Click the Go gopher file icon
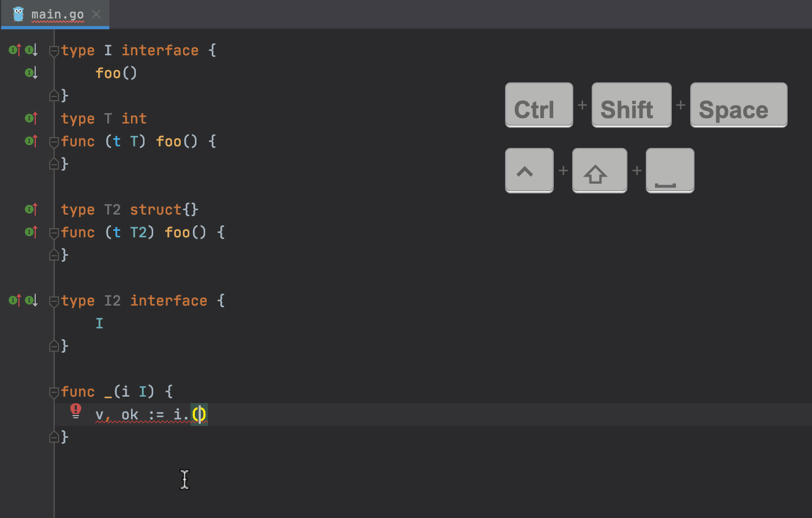This screenshot has height=518, width=812. pos(18,14)
